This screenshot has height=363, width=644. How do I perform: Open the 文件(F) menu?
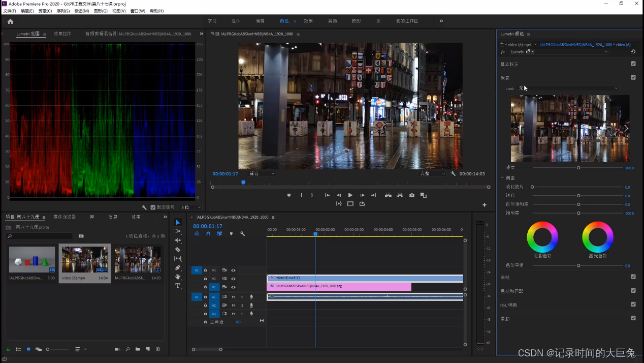click(10, 11)
